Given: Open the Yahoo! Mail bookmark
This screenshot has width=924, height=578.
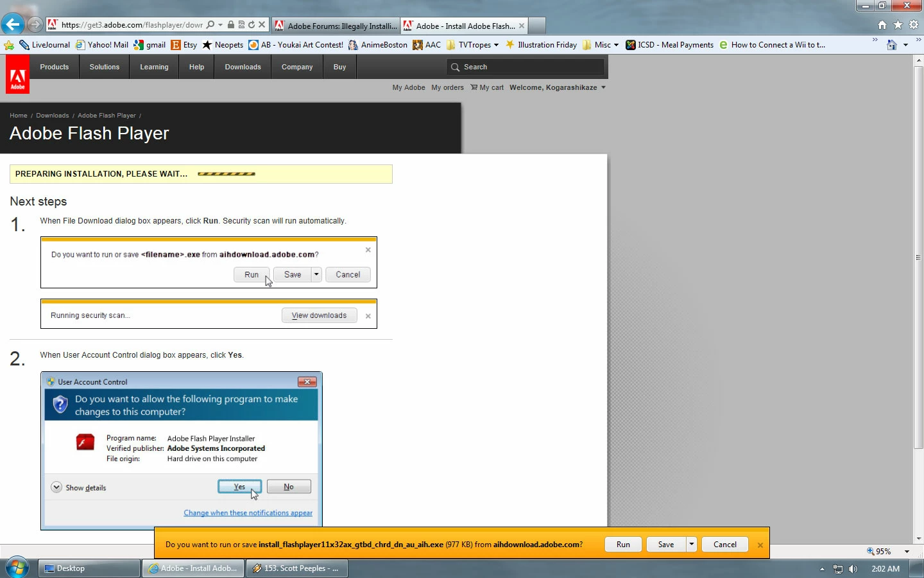Looking at the screenshot, I should [102, 45].
